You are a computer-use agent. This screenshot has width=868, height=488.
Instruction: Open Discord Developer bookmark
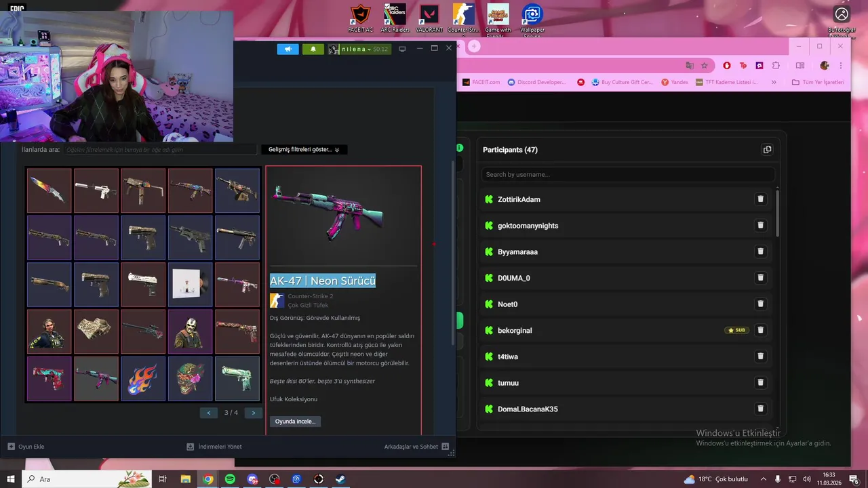coord(536,82)
